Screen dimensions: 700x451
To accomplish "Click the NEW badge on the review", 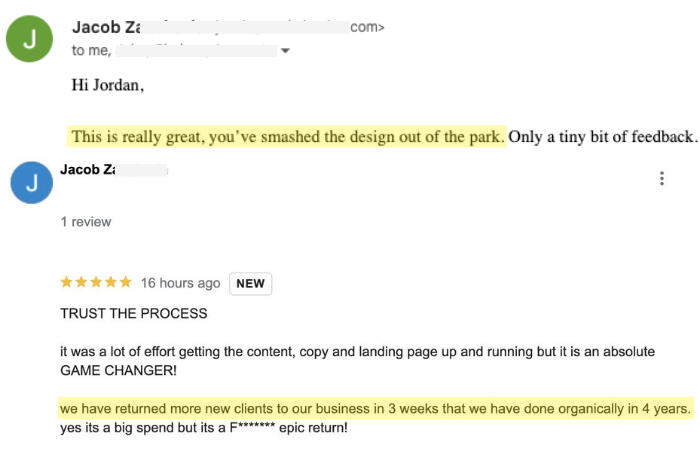I will pyautogui.click(x=250, y=283).
